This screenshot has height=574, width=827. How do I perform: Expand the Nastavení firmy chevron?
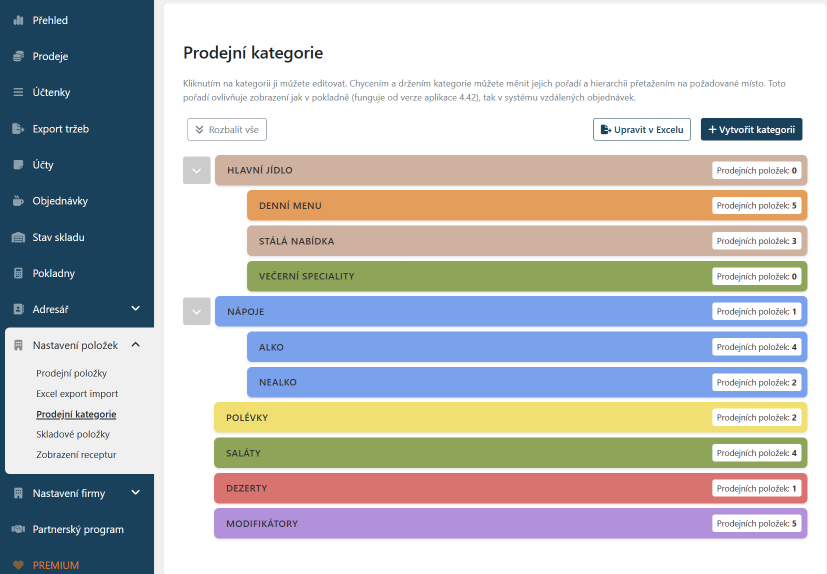pyautogui.click(x=136, y=492)
